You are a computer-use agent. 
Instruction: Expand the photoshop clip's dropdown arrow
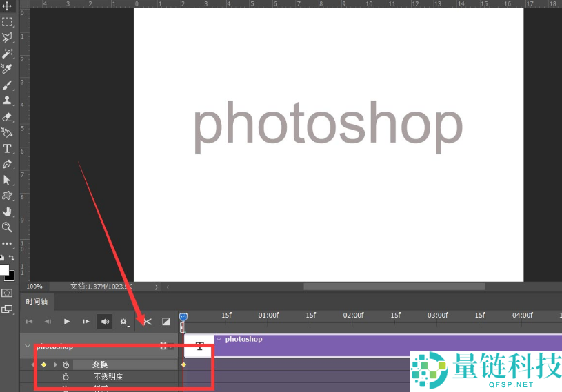[x=219, y=339]
